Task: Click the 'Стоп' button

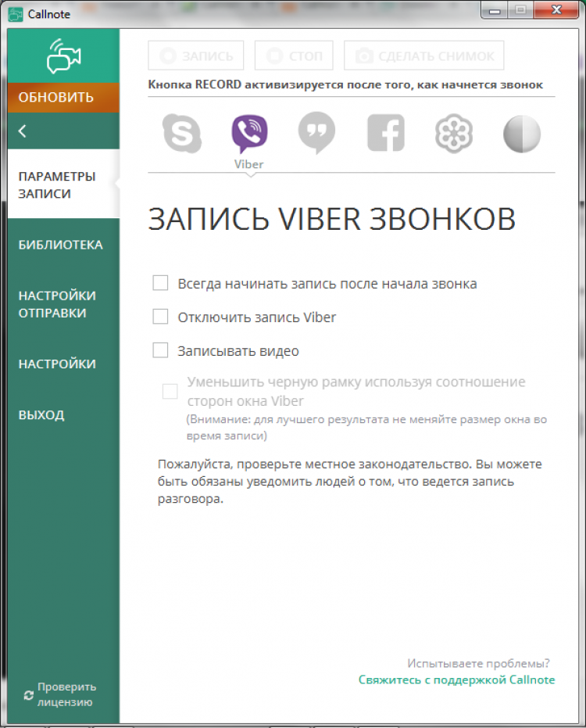Action: 294,56
